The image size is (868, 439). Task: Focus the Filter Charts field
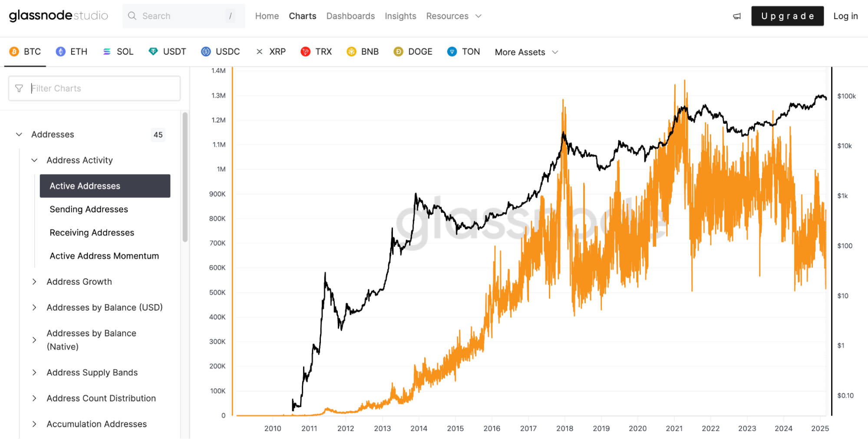click(94, 88)
